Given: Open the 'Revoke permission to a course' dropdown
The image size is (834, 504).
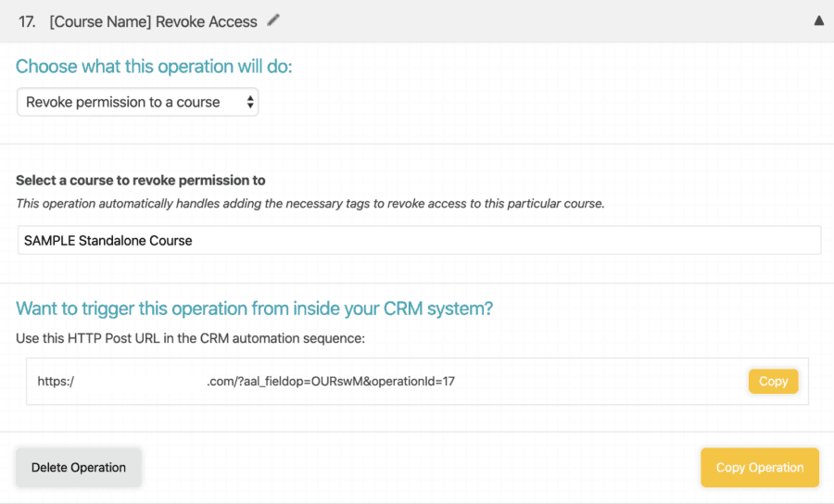Looking at the screenshot, I should 137,102.
